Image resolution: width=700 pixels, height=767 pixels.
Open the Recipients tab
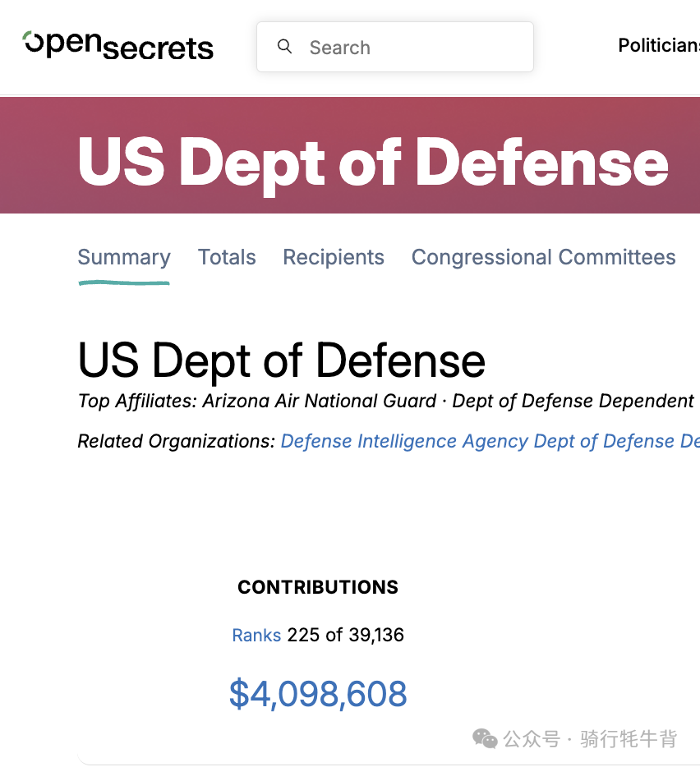click(334, 257)
